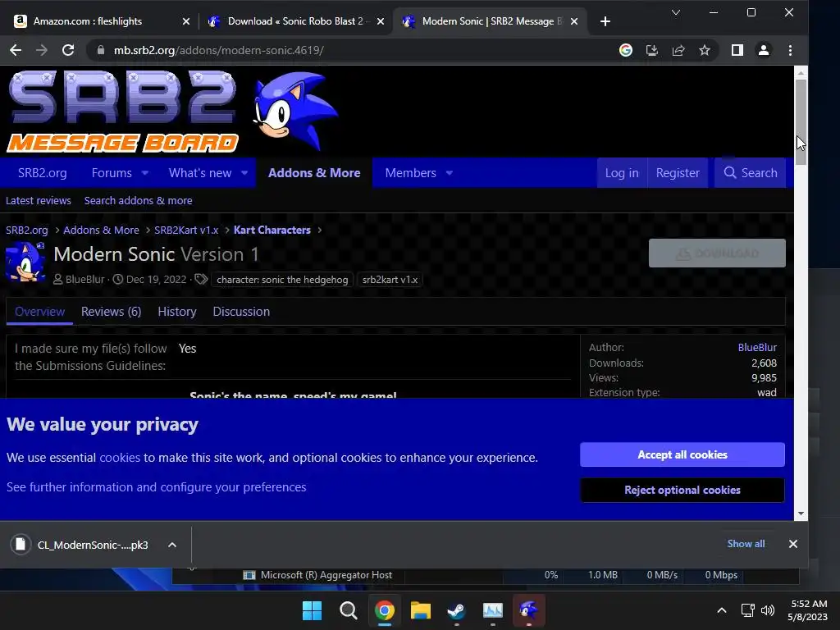The width and height of the screenshot is (840, 630).
Task: Open the What's new nav item
Action: [x=200, y=173]
